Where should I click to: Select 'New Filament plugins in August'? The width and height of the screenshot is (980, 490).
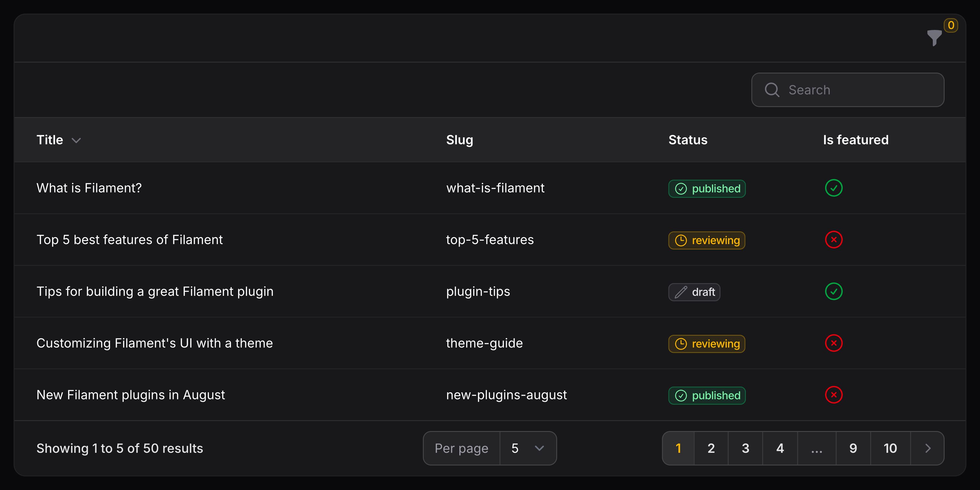click(130, 395)
